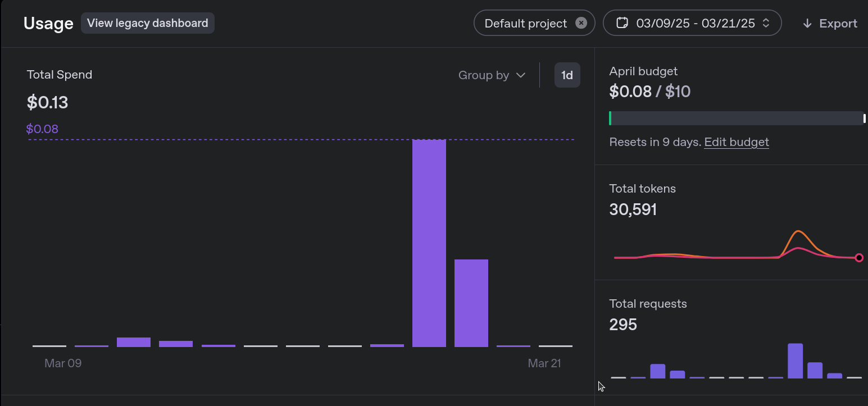Toggle the 1d interval button
868x406 pixels.
point(567,75)
